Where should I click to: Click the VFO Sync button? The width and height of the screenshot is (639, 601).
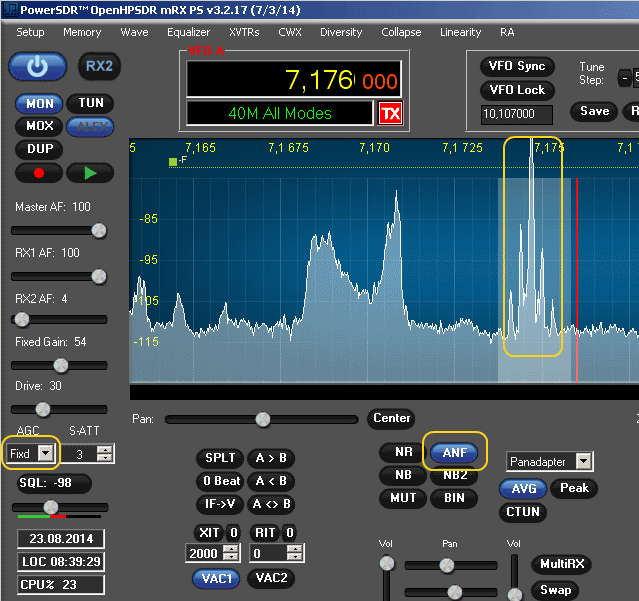tap(517, 66)
